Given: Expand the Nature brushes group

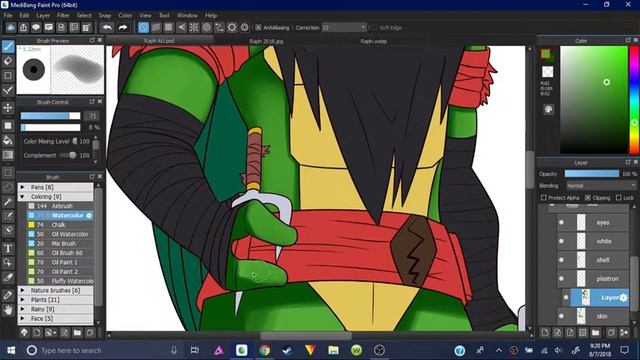Looking at the screenshot, I should click(x=23, y=290).
